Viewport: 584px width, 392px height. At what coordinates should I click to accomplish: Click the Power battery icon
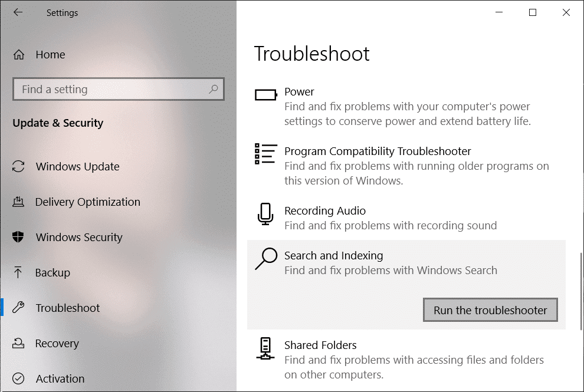coord(265,94)
